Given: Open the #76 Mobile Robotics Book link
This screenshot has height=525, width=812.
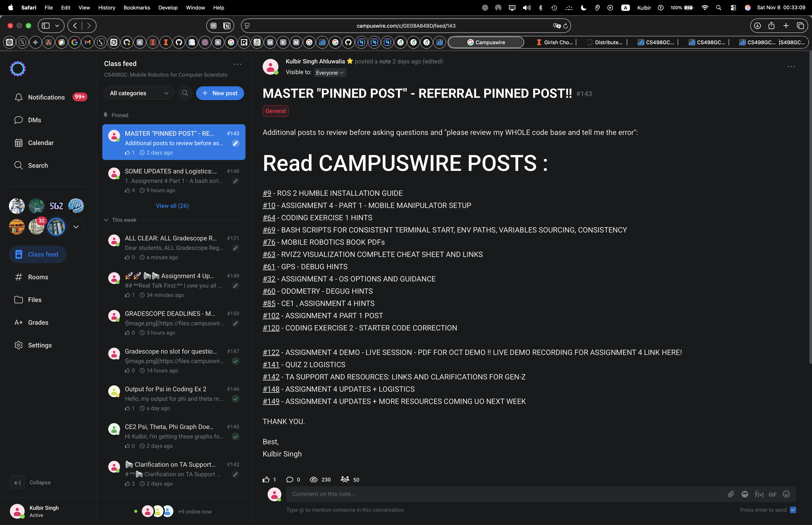Looking at the screenshot, I should point(269,242).
